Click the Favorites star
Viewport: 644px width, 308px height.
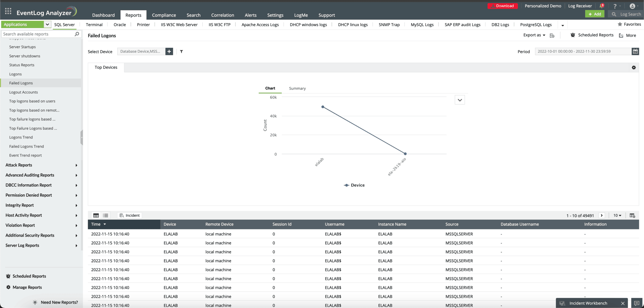pyautogui.click(x=619, y=24)
